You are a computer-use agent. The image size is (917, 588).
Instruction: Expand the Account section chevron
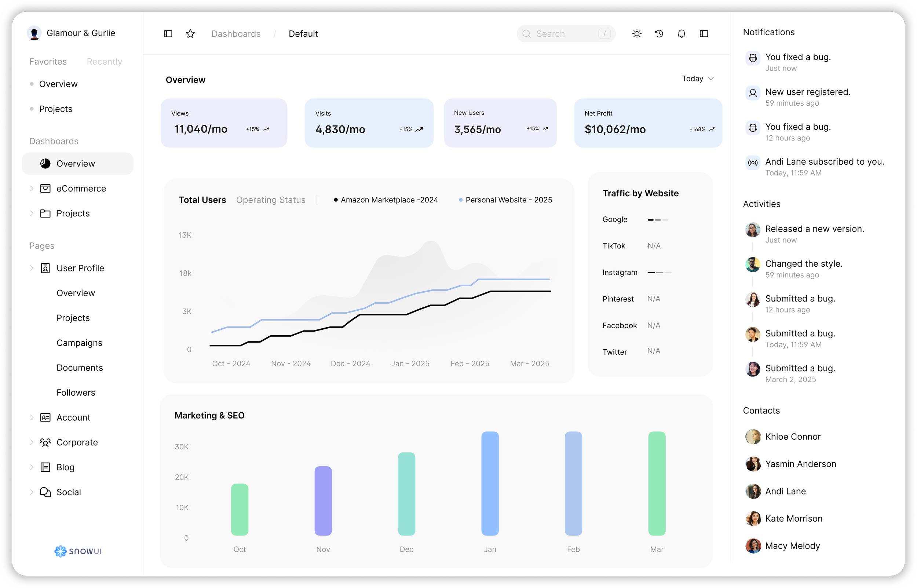(x=31, y=417)
